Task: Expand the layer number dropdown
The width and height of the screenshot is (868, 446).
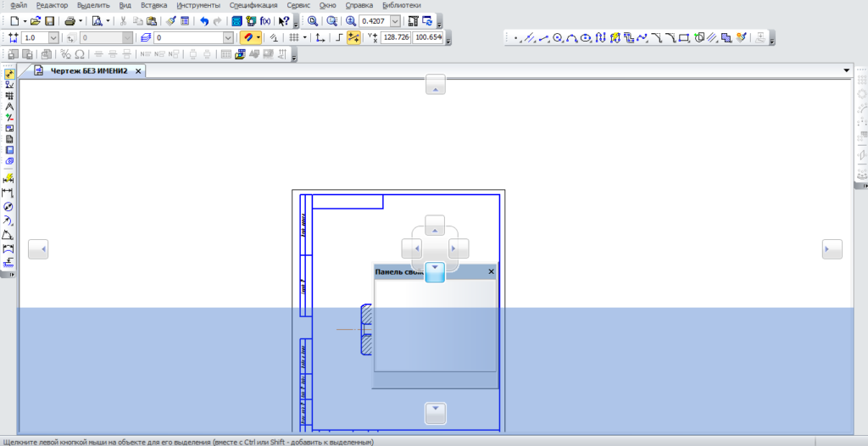Action: pyautogui.click(x=228, y=38)
